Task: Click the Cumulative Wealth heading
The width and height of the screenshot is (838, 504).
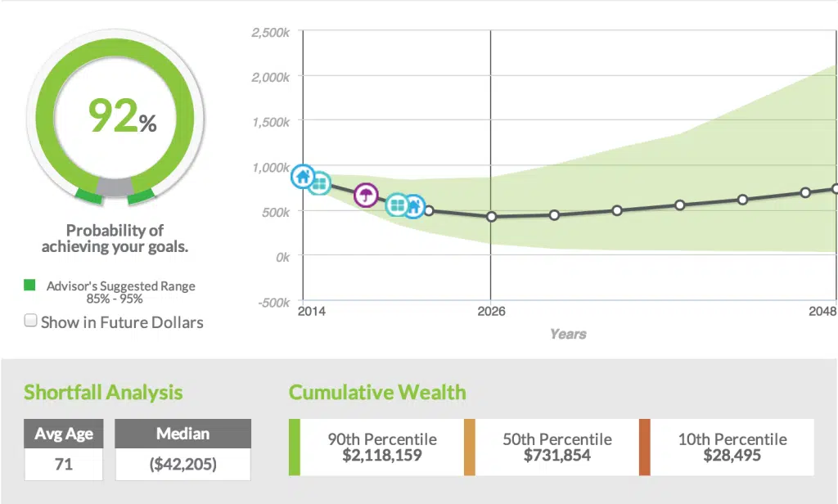Action: coord(377,392)
